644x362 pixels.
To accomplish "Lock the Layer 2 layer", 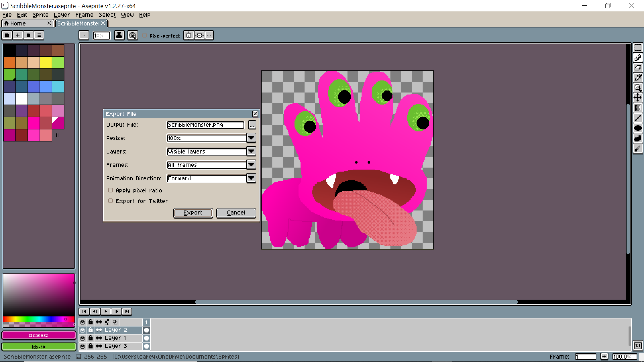I will point(91,330).
